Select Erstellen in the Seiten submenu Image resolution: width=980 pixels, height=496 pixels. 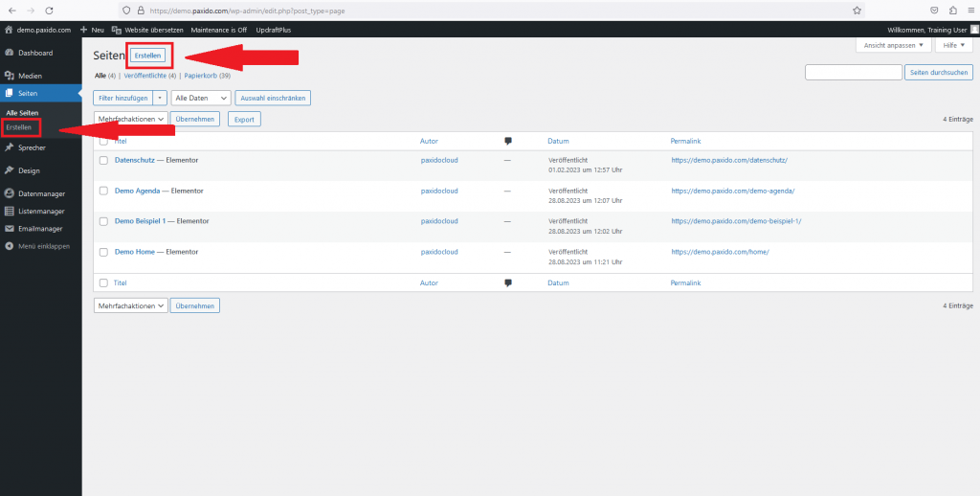19,126
